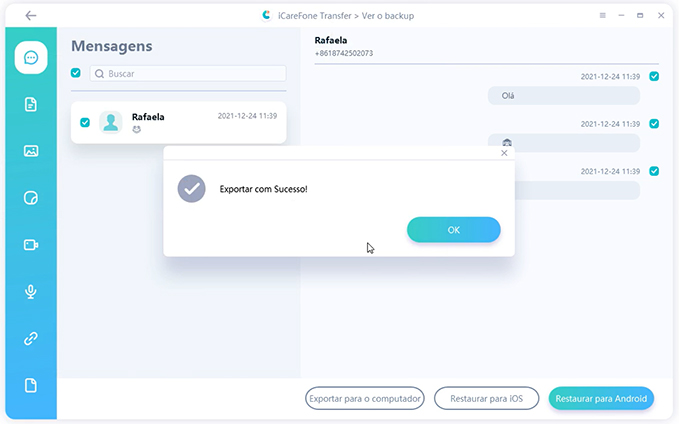
Task: Open the videos icon in sidebar
Action: [x=31, y=245]
